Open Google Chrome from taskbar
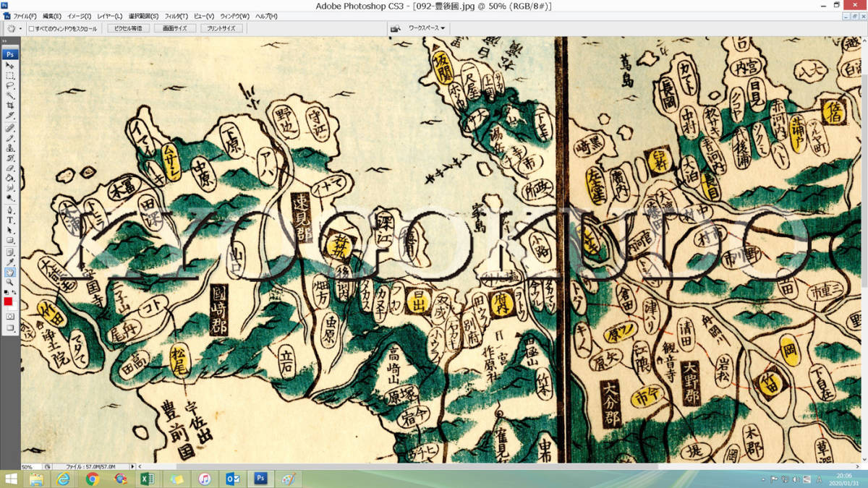868x488 pixels. (x=93, y=479)
